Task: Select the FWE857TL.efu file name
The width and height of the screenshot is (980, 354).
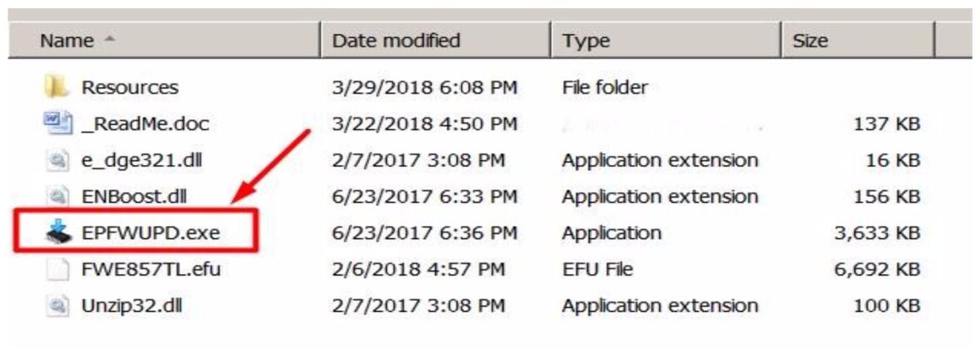Action: point(151,269)
